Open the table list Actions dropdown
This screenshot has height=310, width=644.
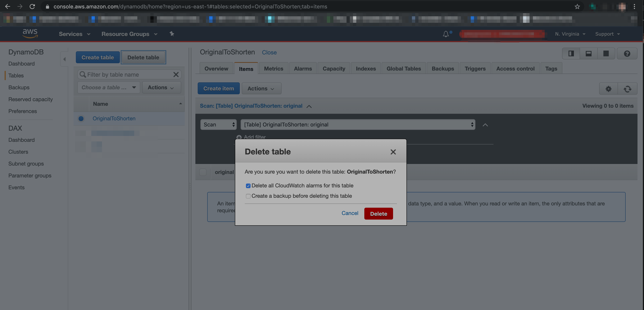(161, 87)
